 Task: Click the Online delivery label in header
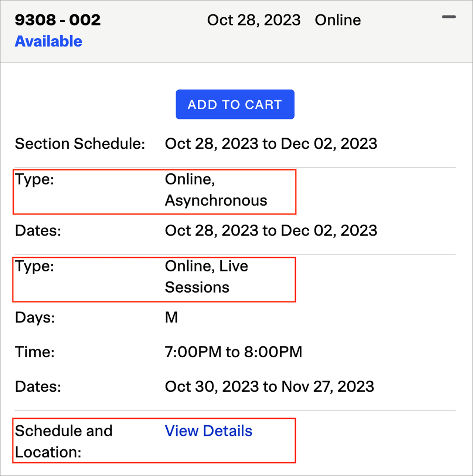point(337,20)
